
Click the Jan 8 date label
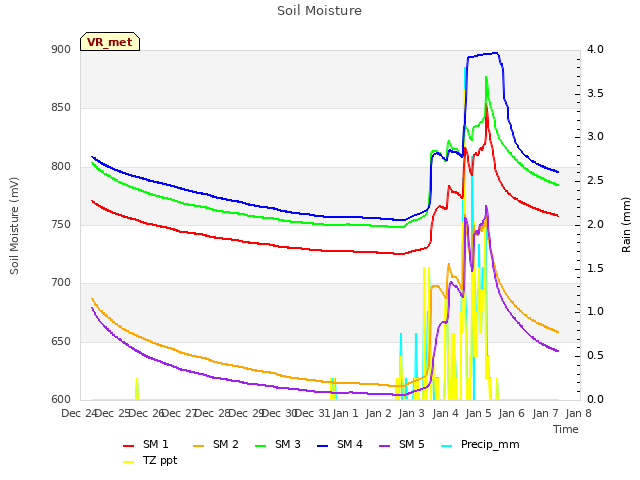[578, 413]
